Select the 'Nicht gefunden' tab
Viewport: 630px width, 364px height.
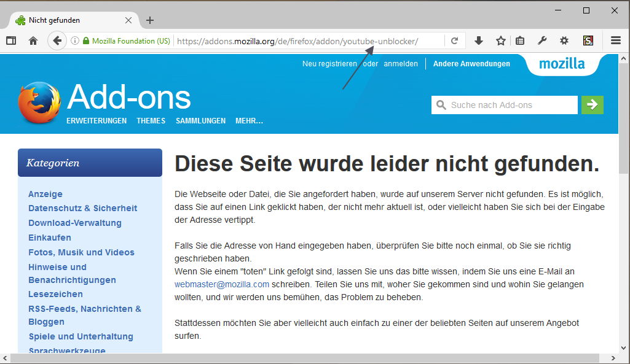point(74,20)
